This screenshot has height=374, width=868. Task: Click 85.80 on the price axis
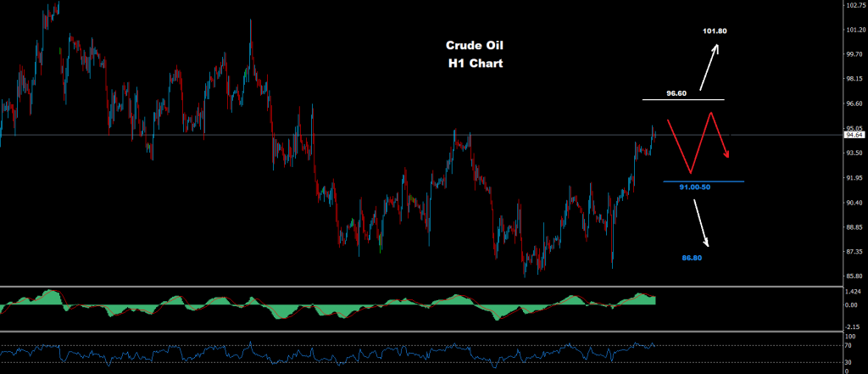[x=854, y=276]
